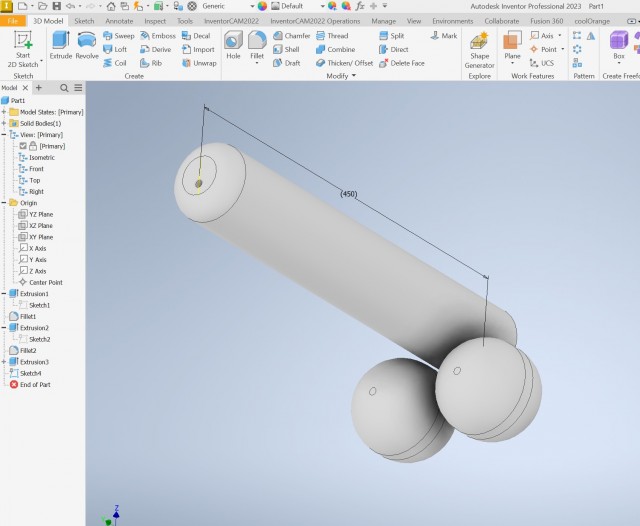Switch to the Sketch tab
640x526 pixels.
84,21
